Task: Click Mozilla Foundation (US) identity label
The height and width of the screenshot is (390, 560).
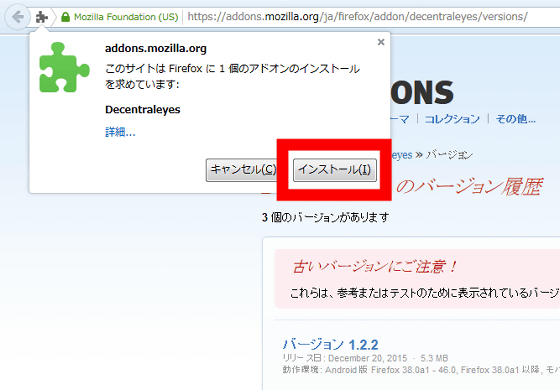Action: [x=126, y=17]
